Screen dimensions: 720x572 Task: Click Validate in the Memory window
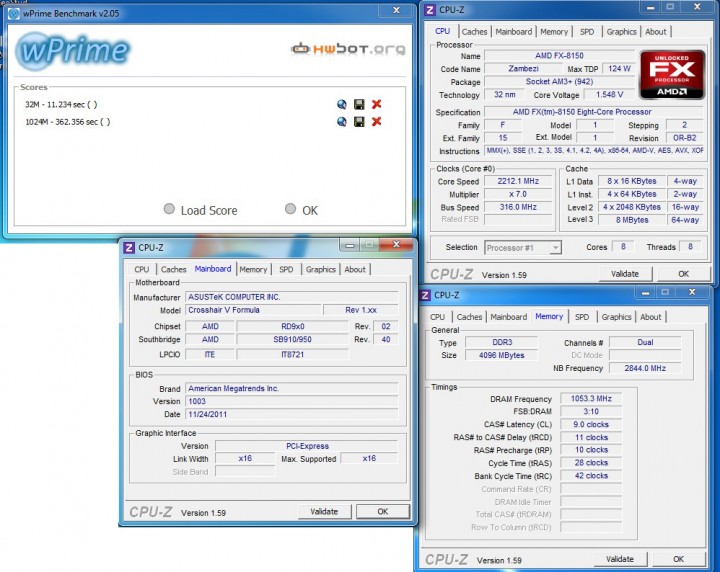click(x=620, y=559)
